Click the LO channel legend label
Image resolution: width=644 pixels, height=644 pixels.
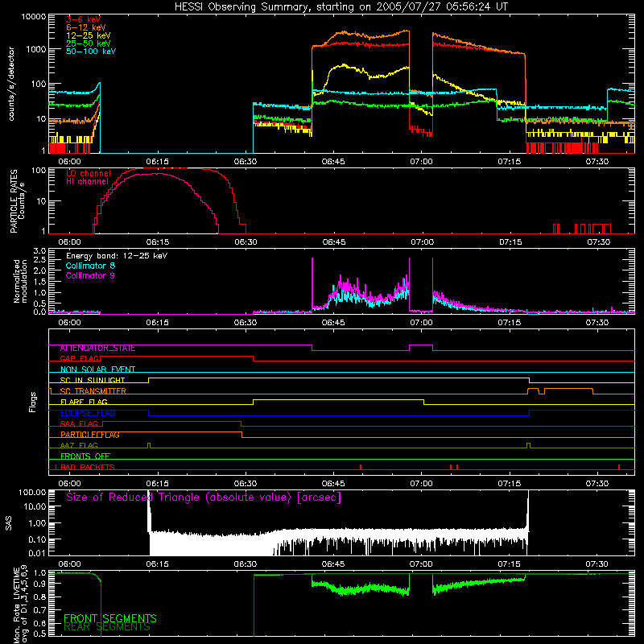pos(88,173)
